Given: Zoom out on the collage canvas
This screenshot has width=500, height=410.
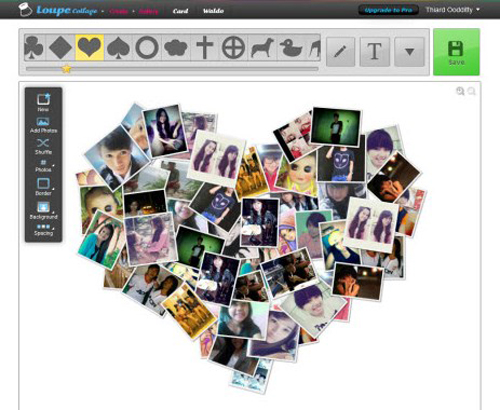Looking at the screenshot, I should tap(471, 91).
